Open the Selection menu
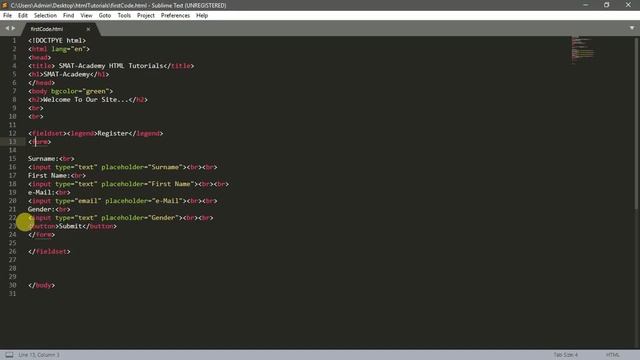Image resolution: width=640 pixels, height=360 pixels. click(x=45, y=16)
